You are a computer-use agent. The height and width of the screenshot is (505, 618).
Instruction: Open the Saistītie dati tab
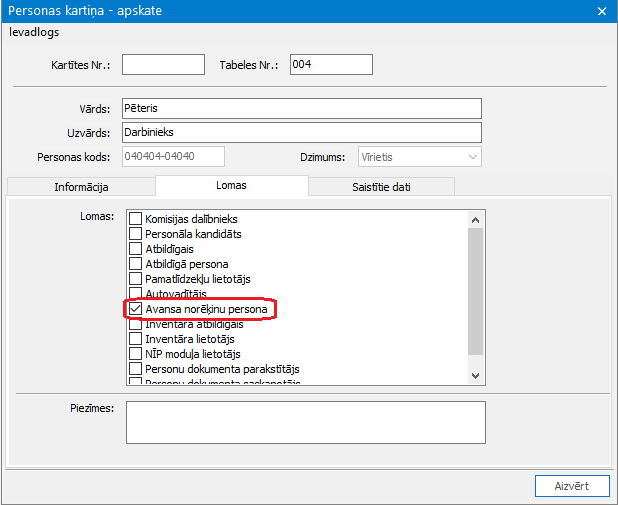point(381,187)
